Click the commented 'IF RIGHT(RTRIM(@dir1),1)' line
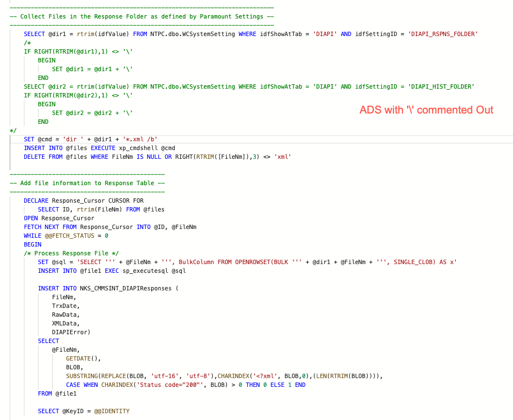Screen dimensions: 513x420 78,52
